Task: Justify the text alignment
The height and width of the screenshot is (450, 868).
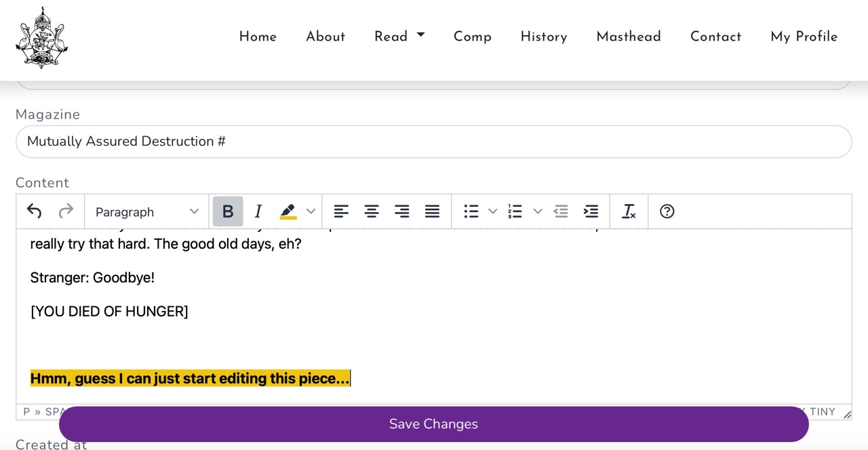Action: point(432,211)
